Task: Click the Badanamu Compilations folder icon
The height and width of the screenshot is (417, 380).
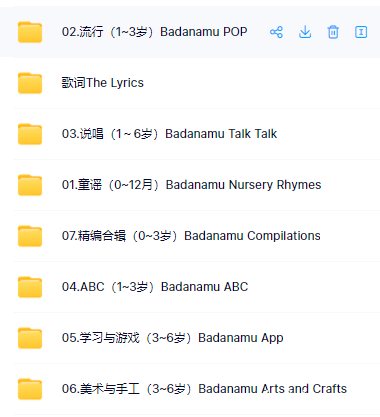Action: coord(30,236)
